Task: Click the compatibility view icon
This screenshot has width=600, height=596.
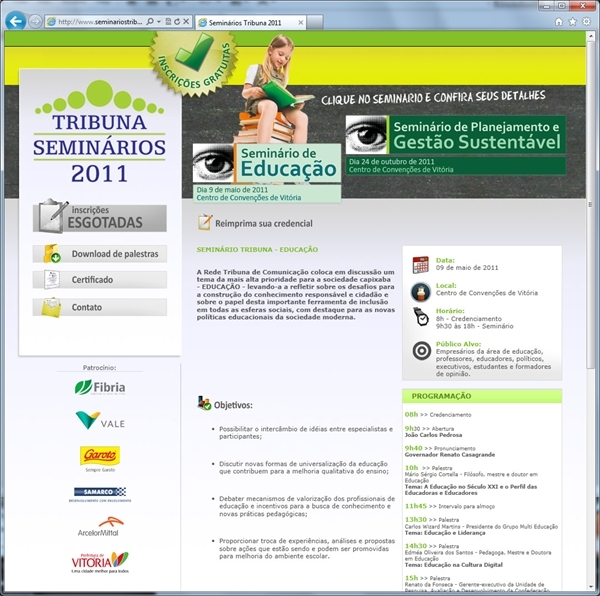Action: pyautogui.click(x=168, y=22)
